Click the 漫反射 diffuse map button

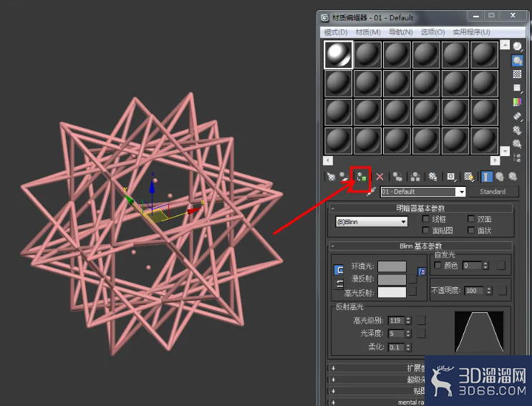pos(412,279)
